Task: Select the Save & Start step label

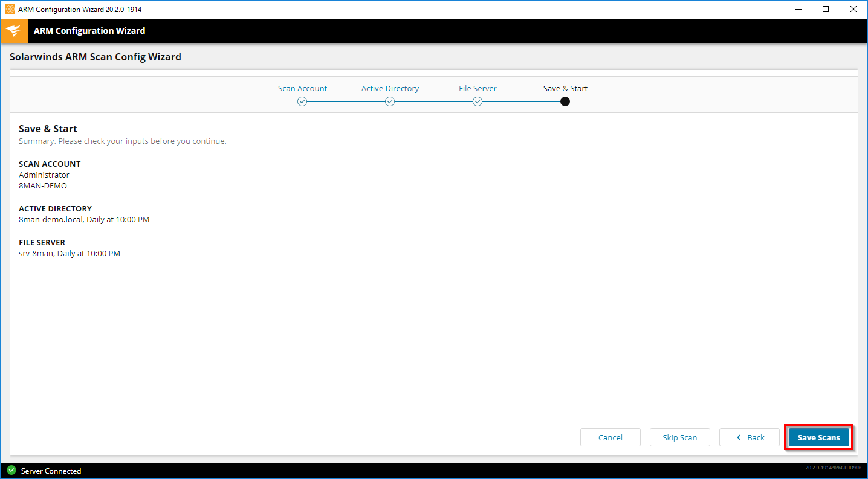Action: coord(565,88)
